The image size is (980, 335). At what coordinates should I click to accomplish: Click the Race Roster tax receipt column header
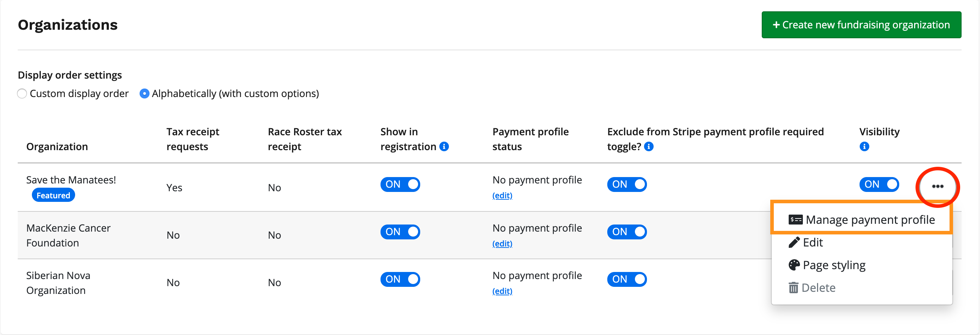point(305,139)
